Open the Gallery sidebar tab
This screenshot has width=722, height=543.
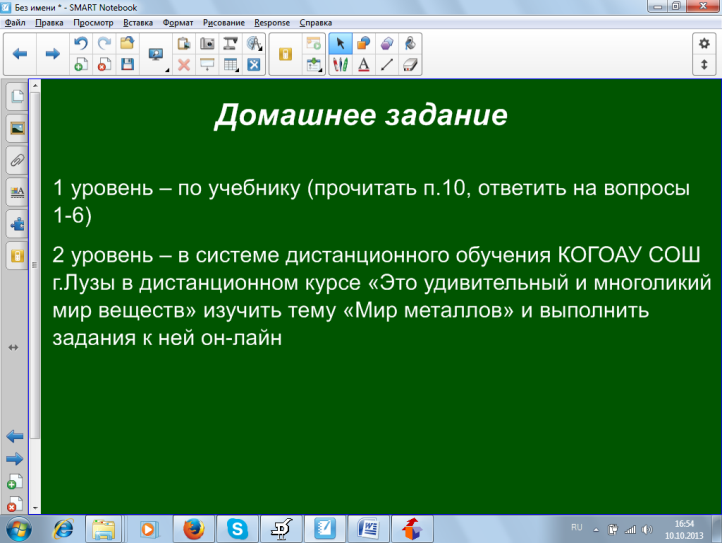pos(17,128)
